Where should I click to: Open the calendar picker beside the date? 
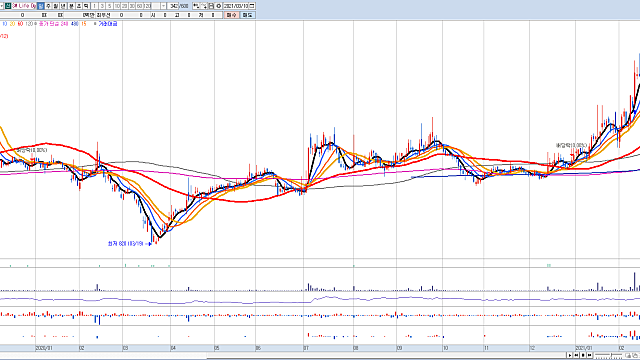(252, 6)
